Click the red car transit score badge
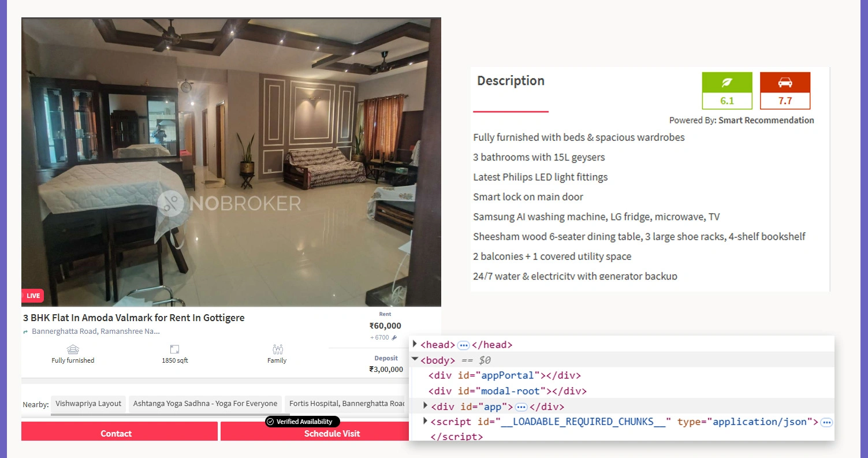This screenshot has height=458, width=868. [785, 91]
